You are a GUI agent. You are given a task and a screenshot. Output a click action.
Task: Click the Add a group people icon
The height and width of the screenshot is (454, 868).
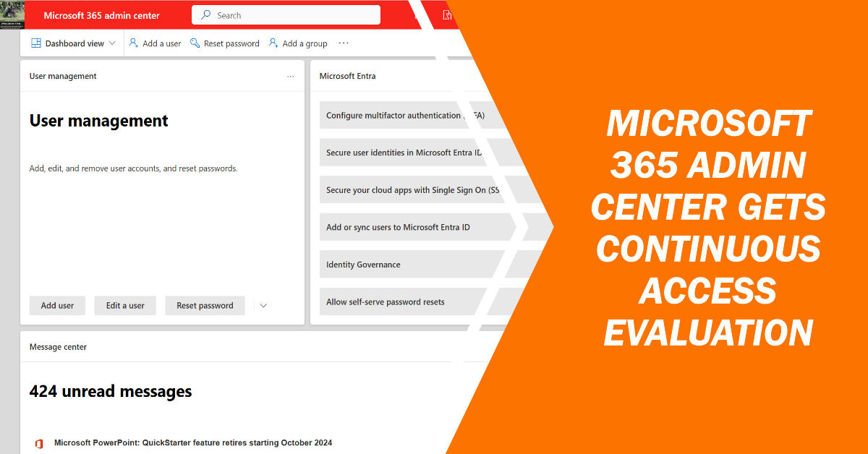(x=273, y=43)
